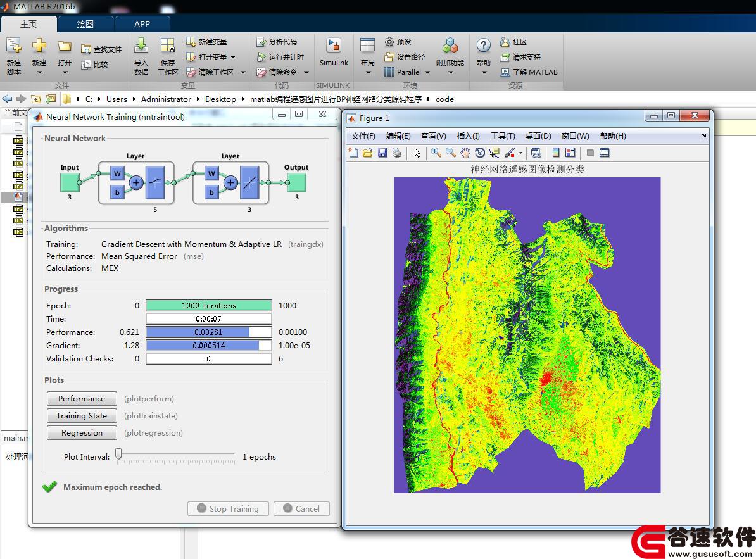Image resolution: width=756 pixels, height=559 pixels.
Task: Create a new figure in Figure 1 toolbar
Action: click(353, 153)
